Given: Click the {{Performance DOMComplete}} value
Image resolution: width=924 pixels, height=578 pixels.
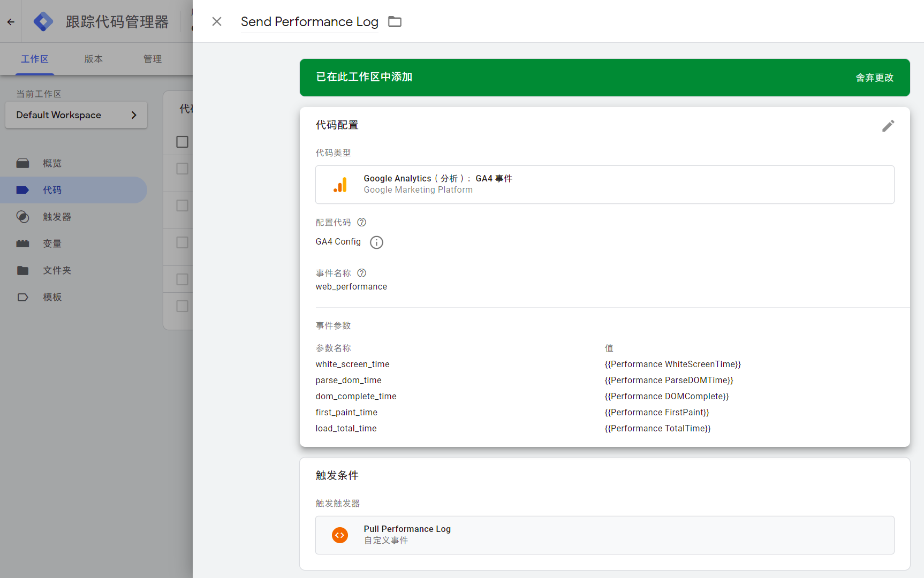Looking at the screenshot, I should tap(667, 397).
